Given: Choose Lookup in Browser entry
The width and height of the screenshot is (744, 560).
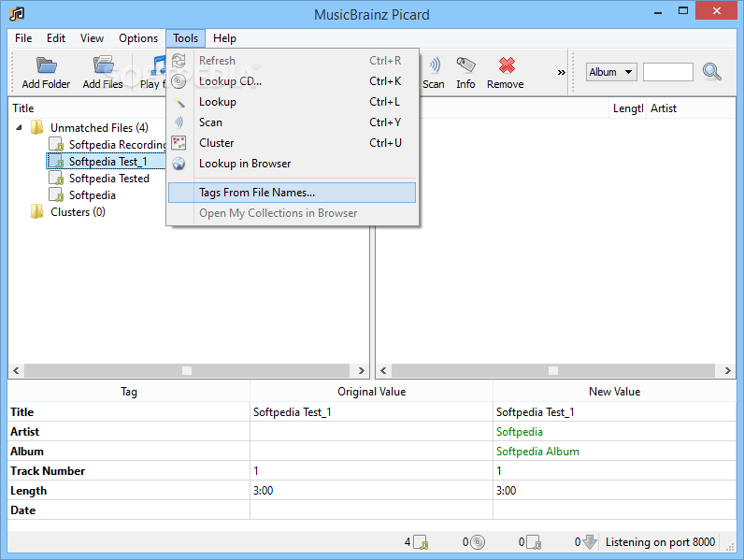Looking at the screenshot, I should point(293,164).
